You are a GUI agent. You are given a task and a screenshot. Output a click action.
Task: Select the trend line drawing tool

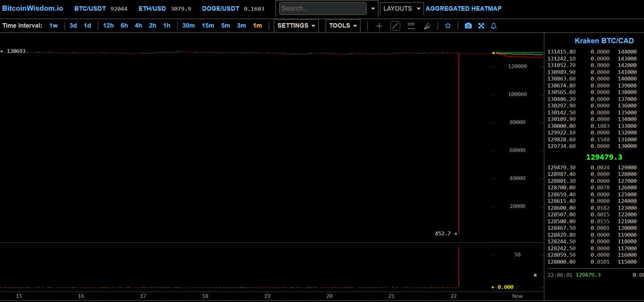pos(395,26)
